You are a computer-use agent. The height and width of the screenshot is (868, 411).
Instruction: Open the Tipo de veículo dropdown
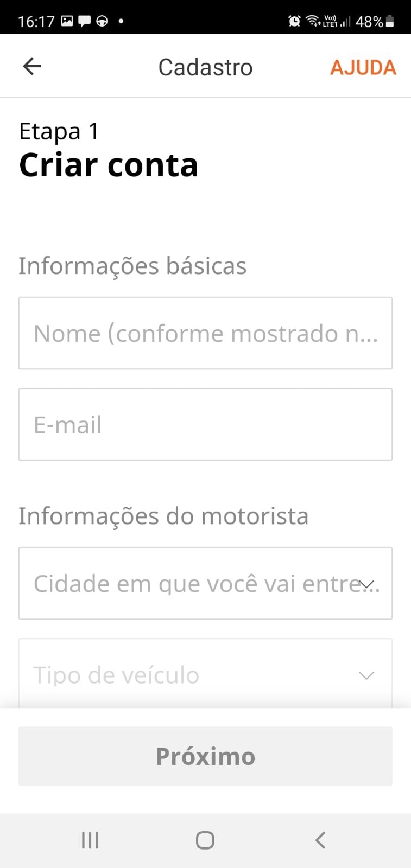(x=205, y=674)
